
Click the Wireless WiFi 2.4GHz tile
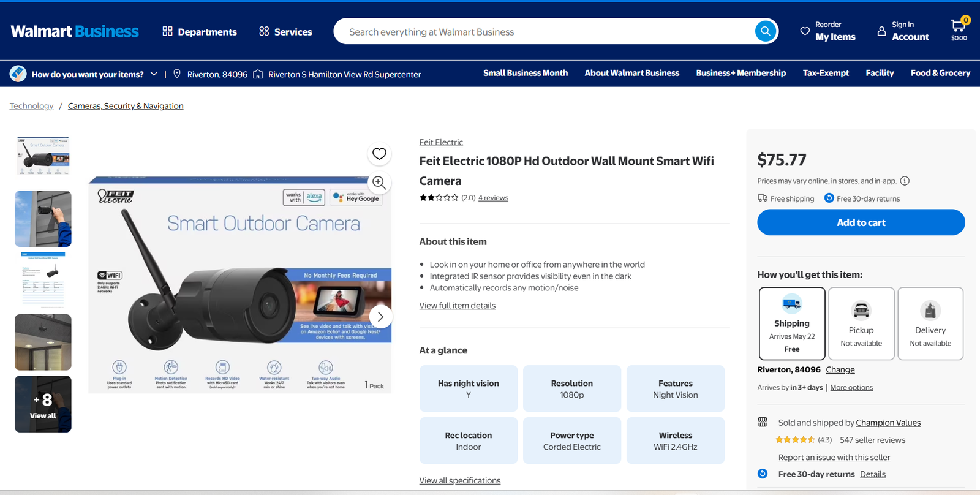click(x=676, y=440)
